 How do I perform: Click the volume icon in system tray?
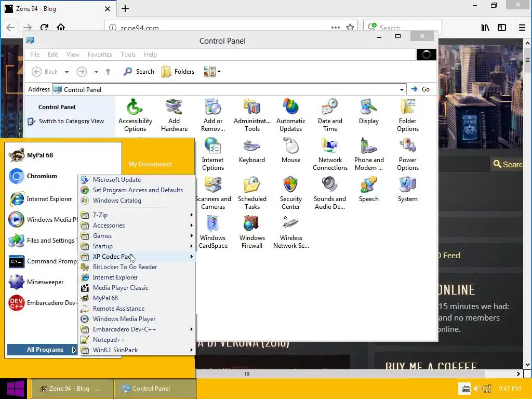click(x=476, y=389)
